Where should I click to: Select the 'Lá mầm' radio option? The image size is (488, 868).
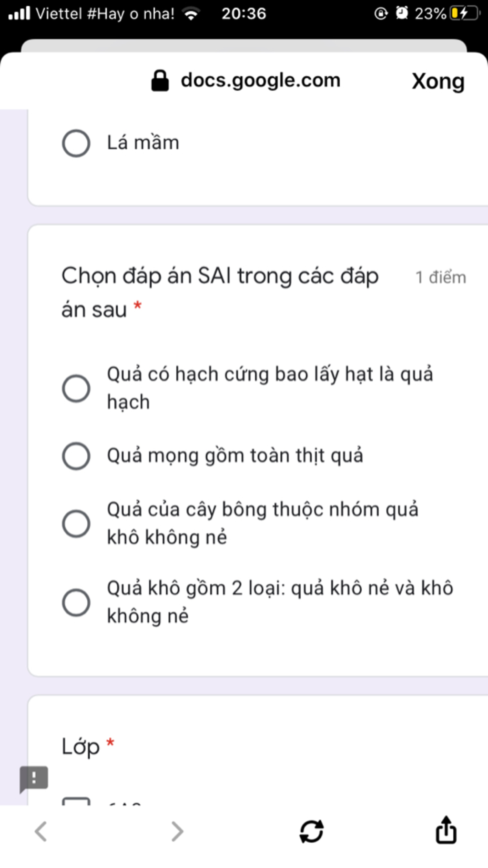click(x=76, y=143)
